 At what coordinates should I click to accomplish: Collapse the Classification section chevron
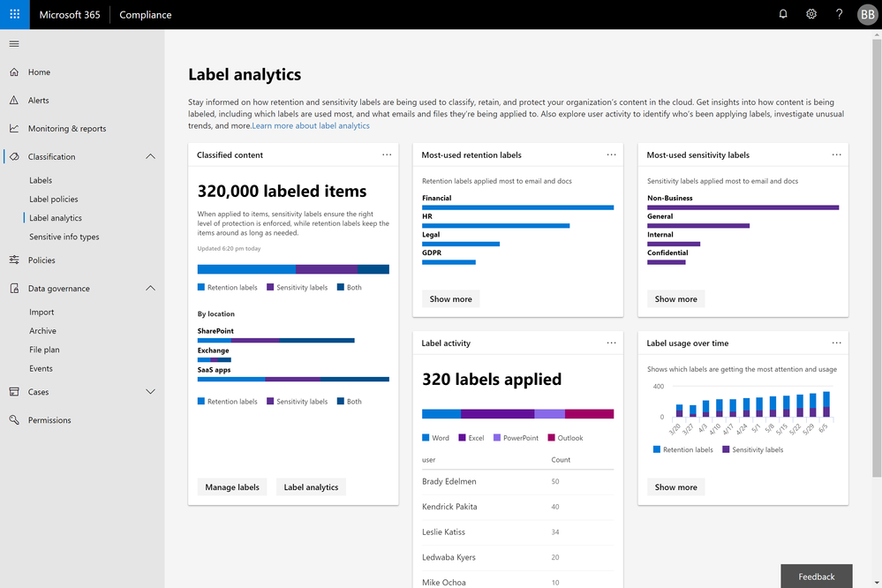(x=150, y=156)
